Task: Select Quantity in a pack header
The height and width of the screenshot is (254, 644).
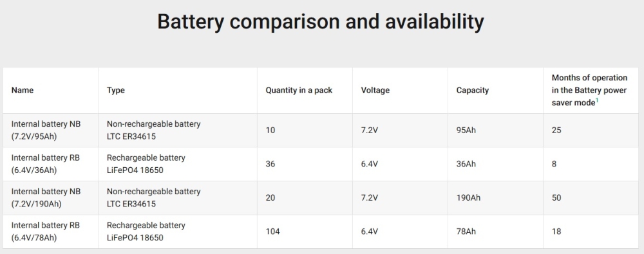Action: click(299, 90)
